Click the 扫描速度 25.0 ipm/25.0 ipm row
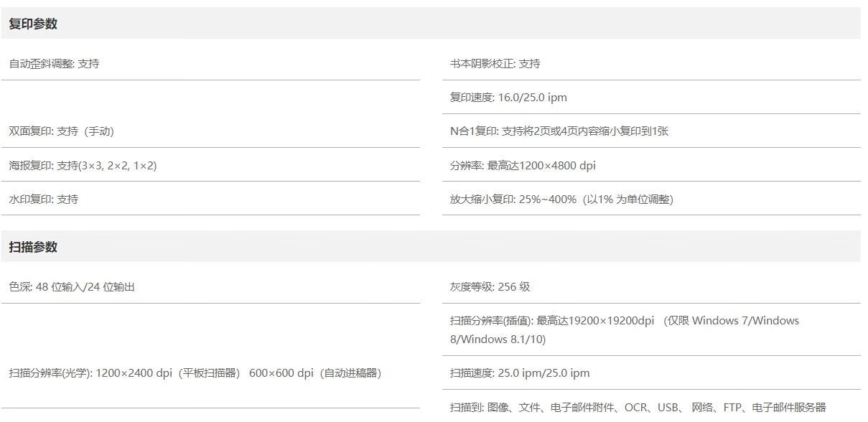The width and height of the screenshot is (868, 422). [520, 372]
